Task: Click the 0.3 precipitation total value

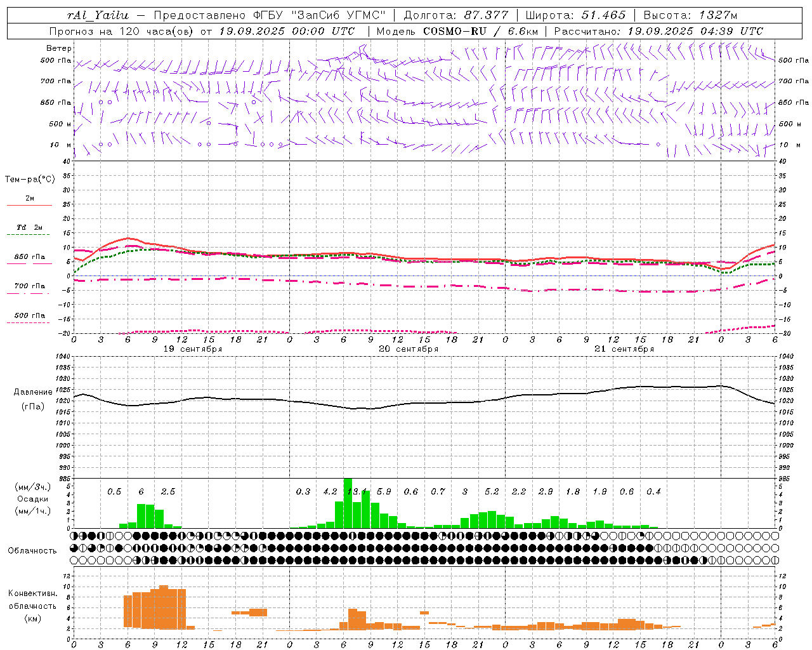Action: point(303,492)
